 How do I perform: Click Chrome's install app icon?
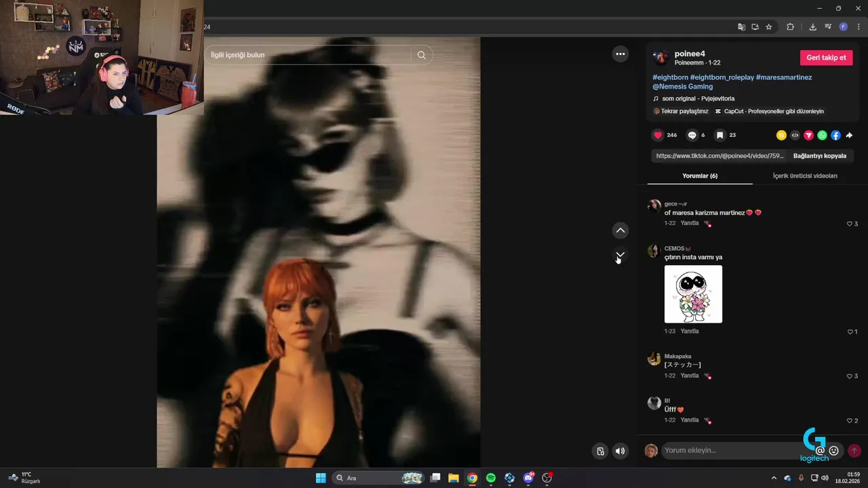coord(755,27)
